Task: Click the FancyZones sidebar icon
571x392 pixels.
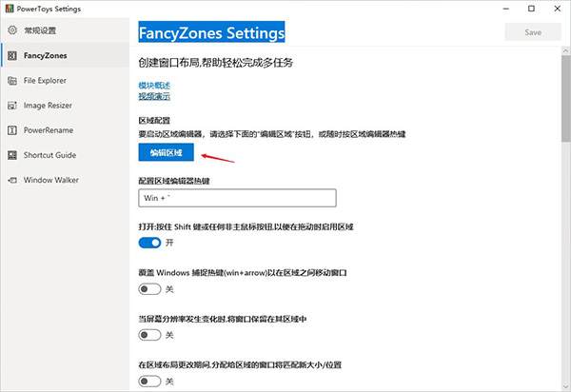Action: pyautogui.click(x=12, y=56)
